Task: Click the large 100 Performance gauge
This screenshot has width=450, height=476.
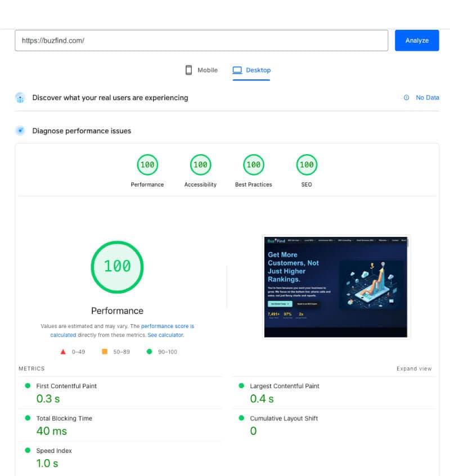Action: (117, 267)
